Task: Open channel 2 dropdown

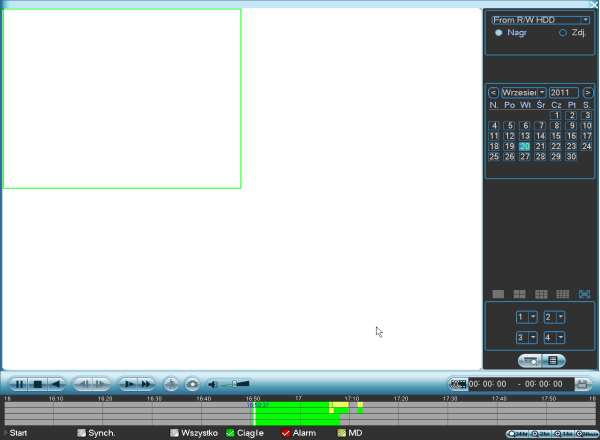Action: coord(554,317)
